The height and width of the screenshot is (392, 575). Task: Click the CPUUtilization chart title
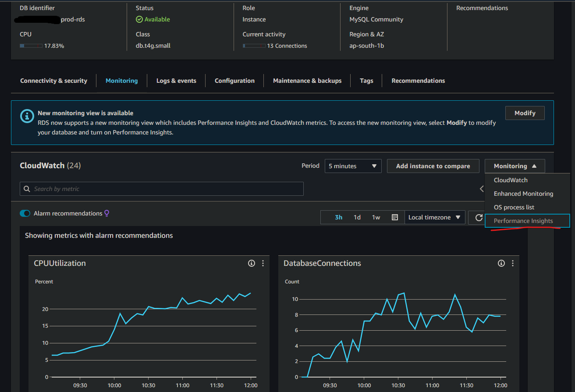click(x=60, y=263)
